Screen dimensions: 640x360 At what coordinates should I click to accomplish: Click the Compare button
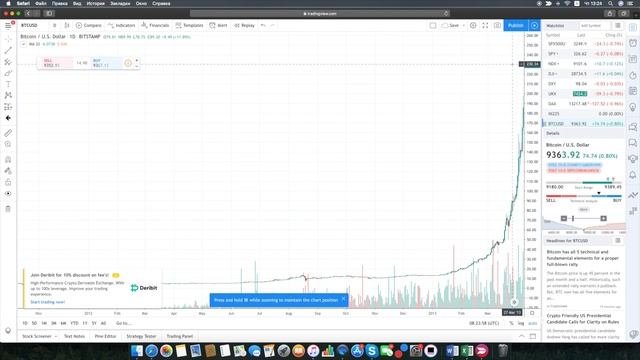(89, 25)
